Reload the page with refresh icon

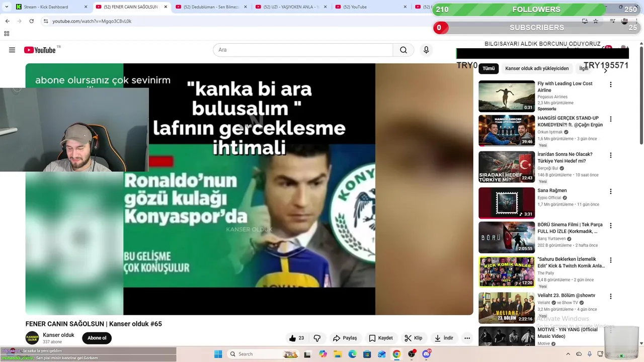31,21
